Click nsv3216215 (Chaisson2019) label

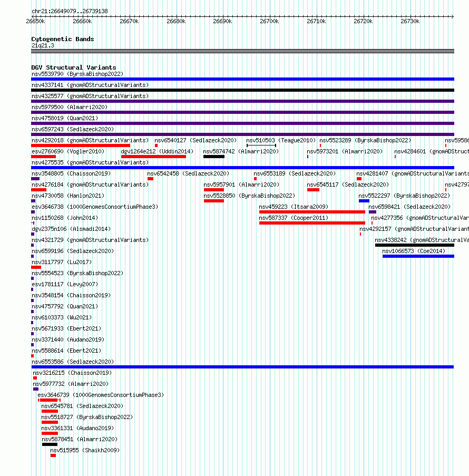pyautogui.click(x=72, y=373)
